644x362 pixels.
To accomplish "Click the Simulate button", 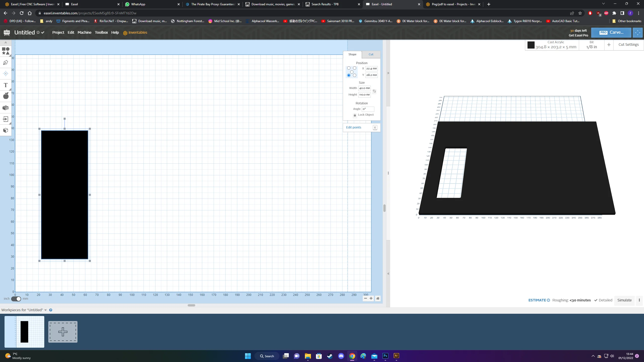I will (624, 300).
